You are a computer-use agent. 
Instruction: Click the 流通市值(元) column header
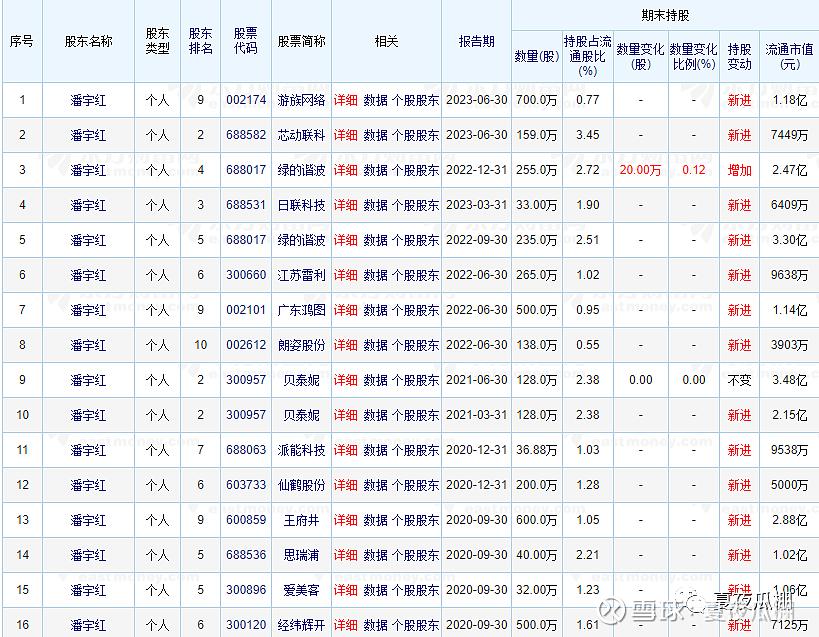789,56
